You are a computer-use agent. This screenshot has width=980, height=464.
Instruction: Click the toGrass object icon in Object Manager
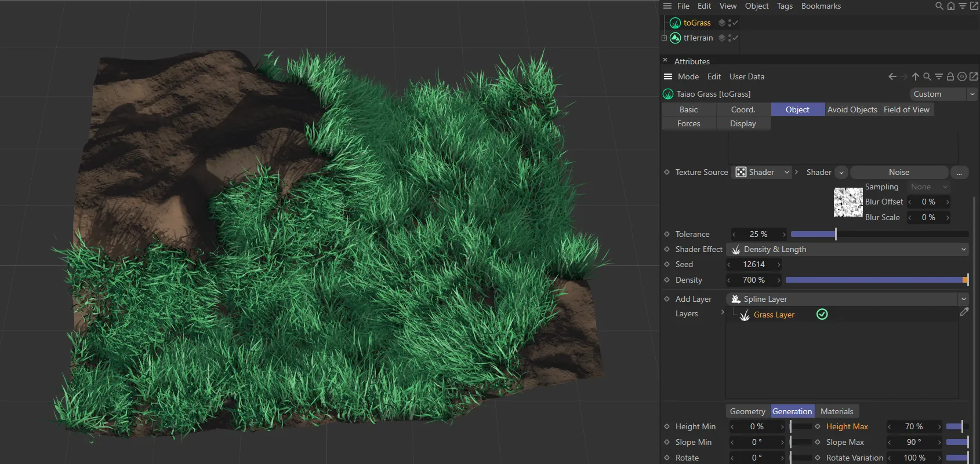pyautogui.click(x=675, y=23)
